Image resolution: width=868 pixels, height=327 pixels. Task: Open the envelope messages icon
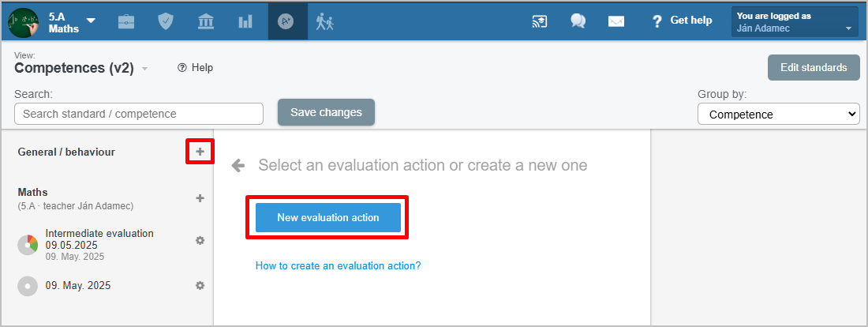click(x=616, y=21)
